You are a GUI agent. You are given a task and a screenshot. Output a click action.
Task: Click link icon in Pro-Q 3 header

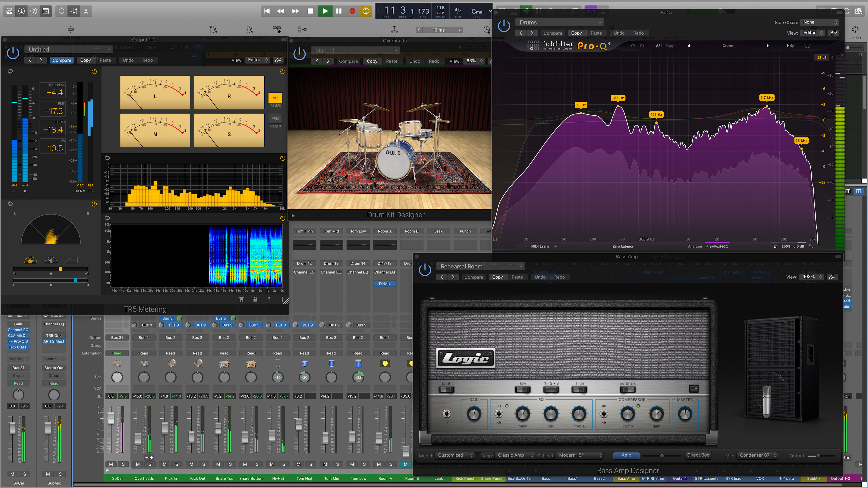click(x=833, y=33)
